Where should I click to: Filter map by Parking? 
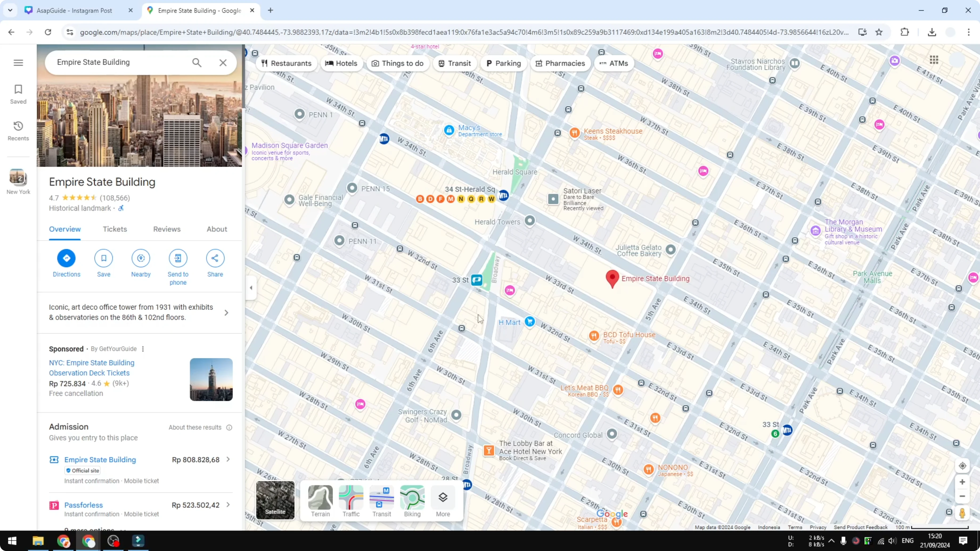tap(503, 64)
